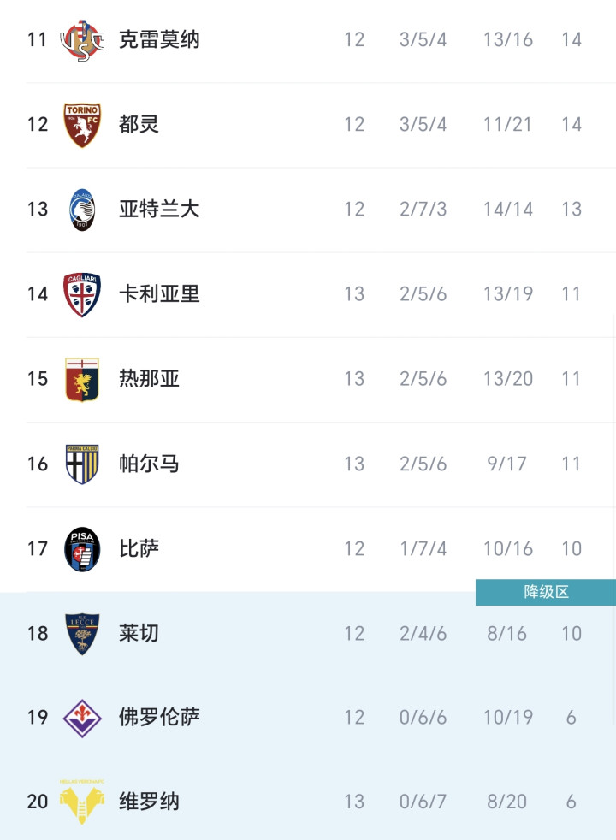The height and width of the screenshot is (840, 616).
Task: Click 帕尔马 goals record 9/17
Action: (507, 464)
